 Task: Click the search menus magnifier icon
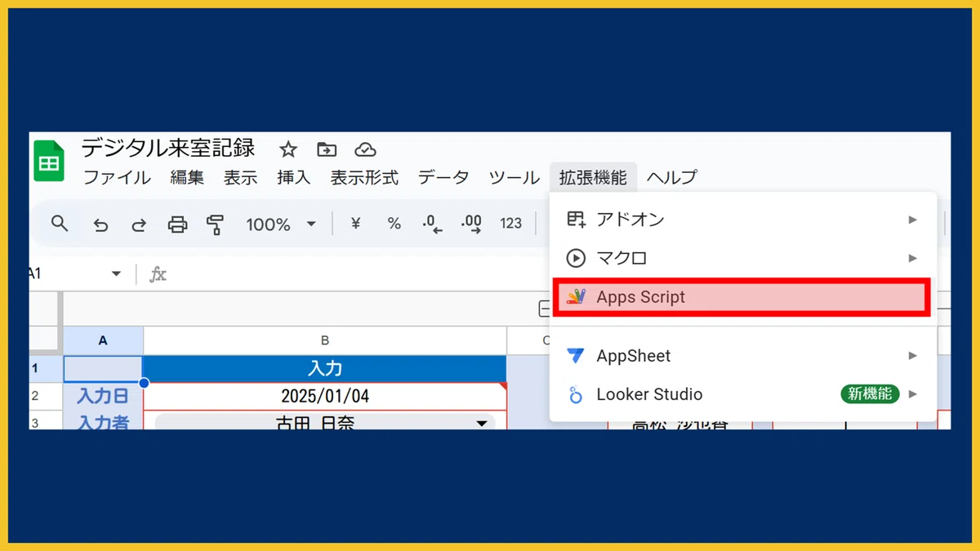[60, 223]
